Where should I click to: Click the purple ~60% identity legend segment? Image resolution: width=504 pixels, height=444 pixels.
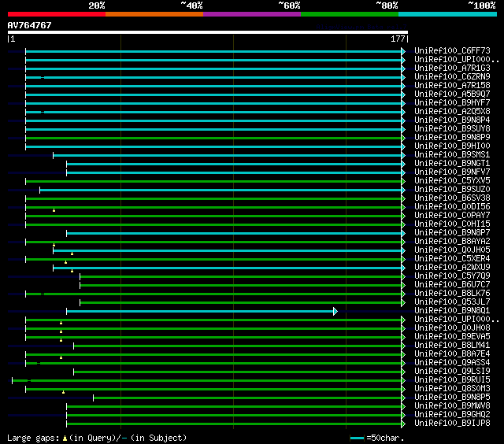click(x=252, y=14)
